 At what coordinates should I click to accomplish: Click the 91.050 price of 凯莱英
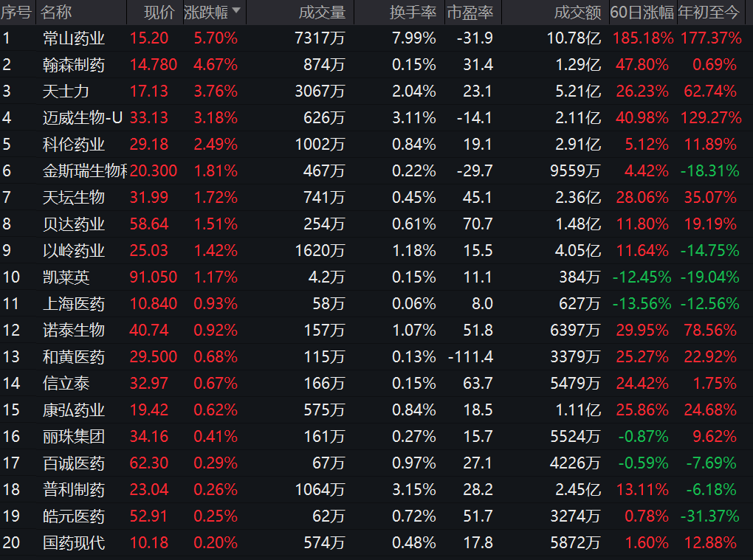point(154,277)
